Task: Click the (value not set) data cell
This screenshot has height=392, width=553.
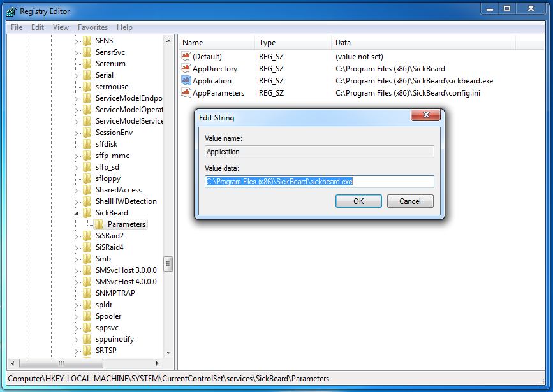Action: [359, 57]
